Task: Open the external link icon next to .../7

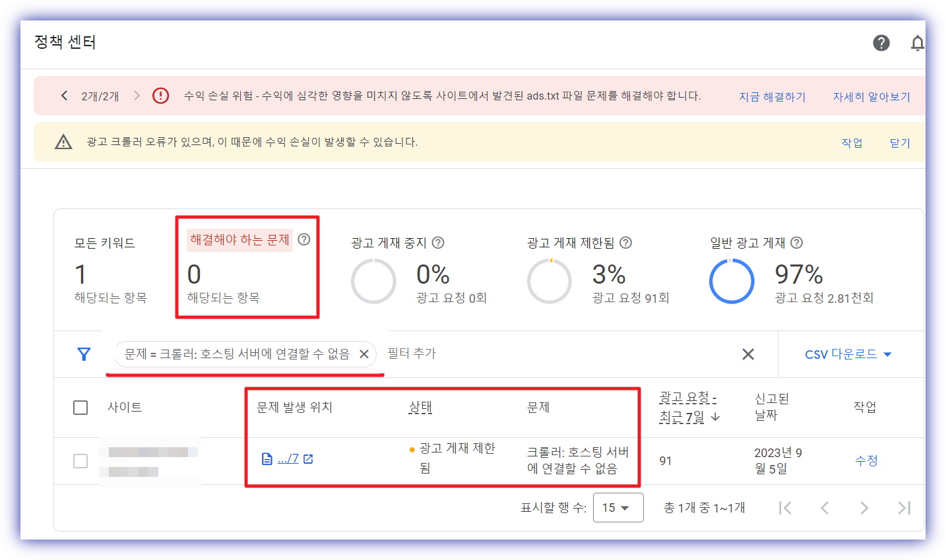Action: tap(308, 459)
